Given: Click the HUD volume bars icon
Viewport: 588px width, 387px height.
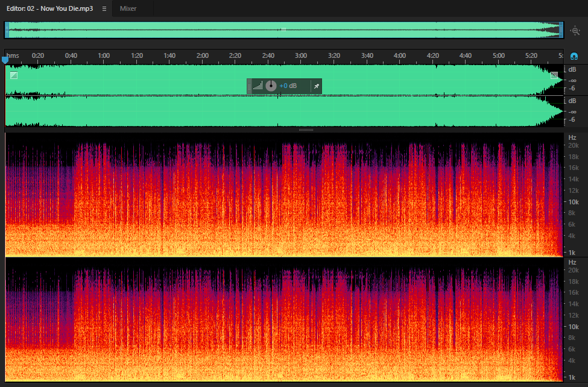Looking at the screenshot, I should (x=258, y=86).
